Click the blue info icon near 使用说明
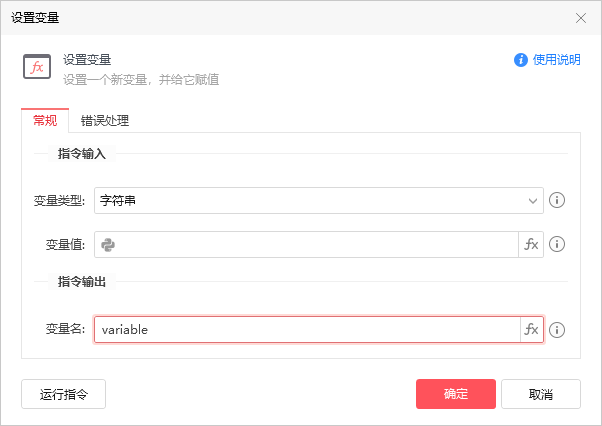The height and width of the screenshot is (426, 602). 521,60
